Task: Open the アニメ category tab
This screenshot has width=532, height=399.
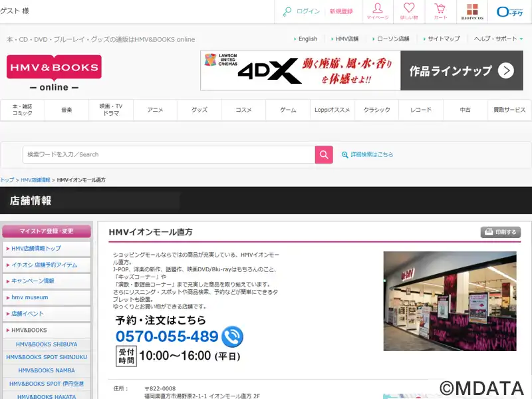Action: (x=155, y=110)
